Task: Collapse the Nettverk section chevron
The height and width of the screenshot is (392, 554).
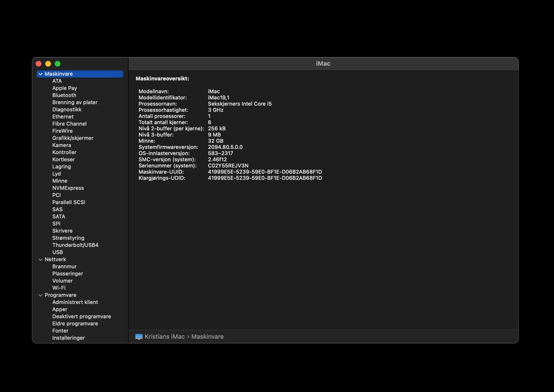Action: 40,259
